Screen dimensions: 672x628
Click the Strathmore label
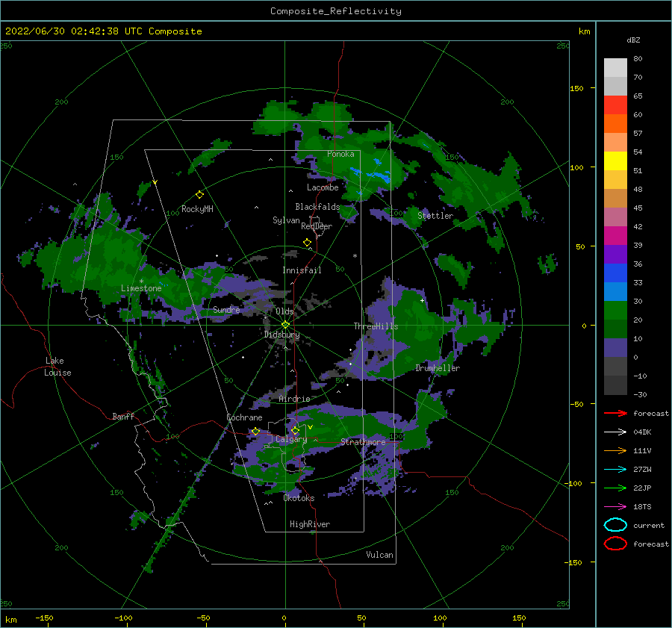[x=363, y=442]
